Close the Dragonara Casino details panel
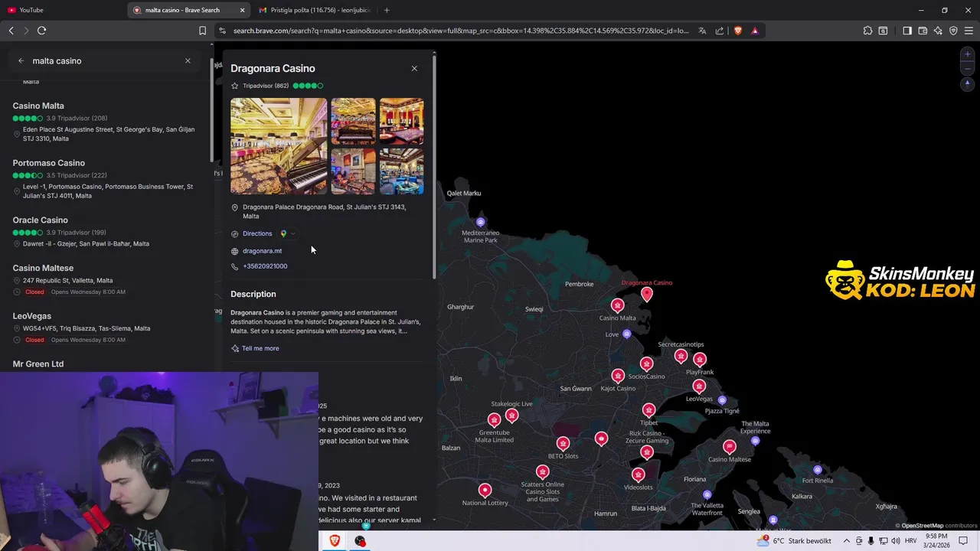The image size is (980, 551). coord(414,68)
